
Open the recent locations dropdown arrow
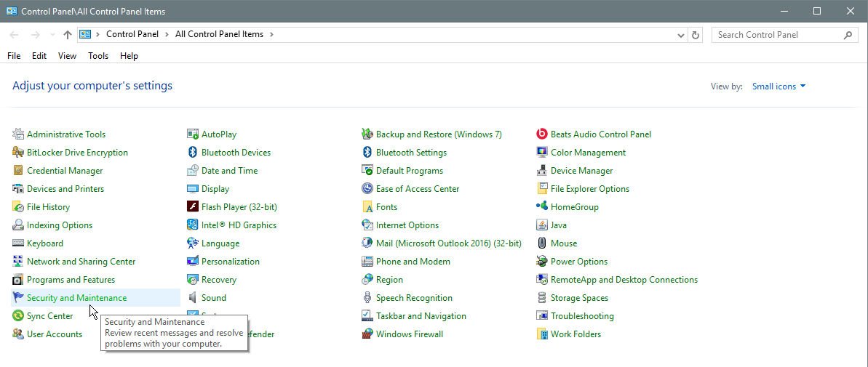pyautogui.click(x=52, y=35)
